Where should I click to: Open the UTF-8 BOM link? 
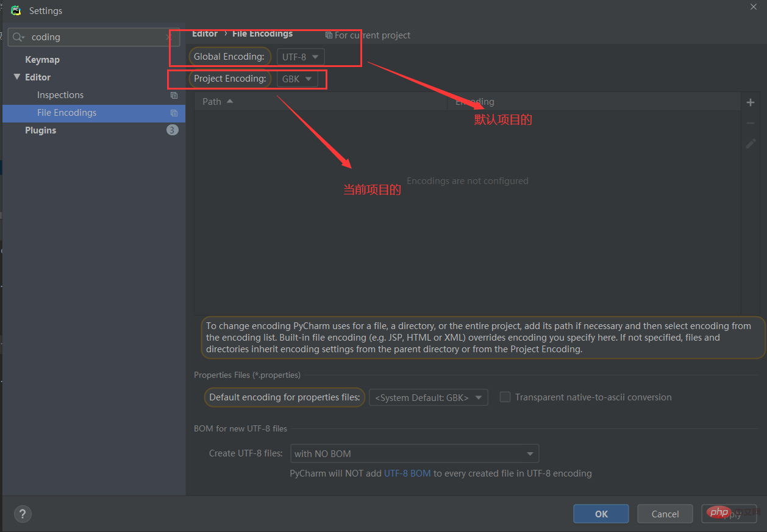click(407, 473)
